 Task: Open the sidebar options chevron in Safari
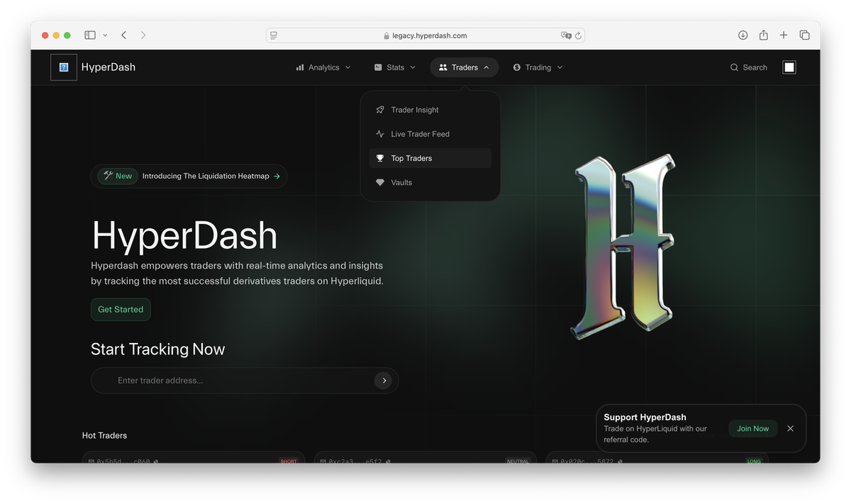point(105,35)
